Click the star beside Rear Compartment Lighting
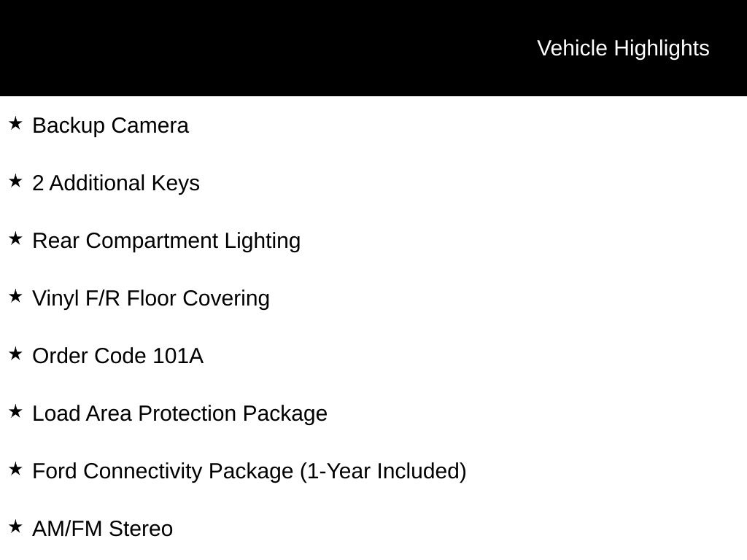The height and width of the screenshot is (560, 747). pyautogui.click(x=15, y=238)
